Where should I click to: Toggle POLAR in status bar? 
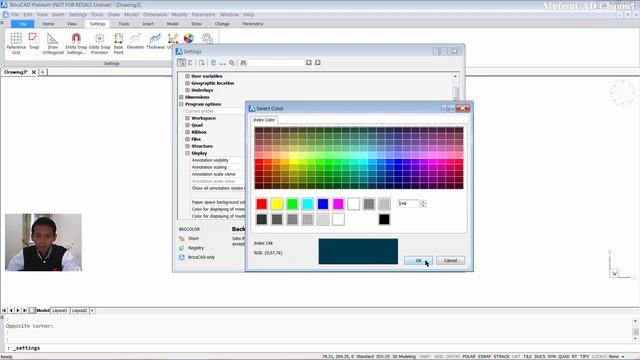tap(469, 356)
